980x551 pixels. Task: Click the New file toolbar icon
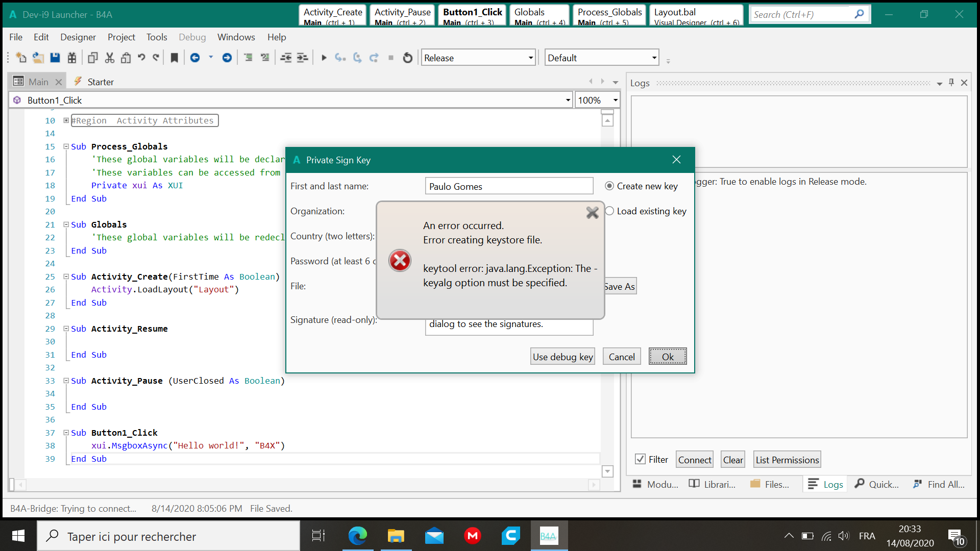[21, 58]
